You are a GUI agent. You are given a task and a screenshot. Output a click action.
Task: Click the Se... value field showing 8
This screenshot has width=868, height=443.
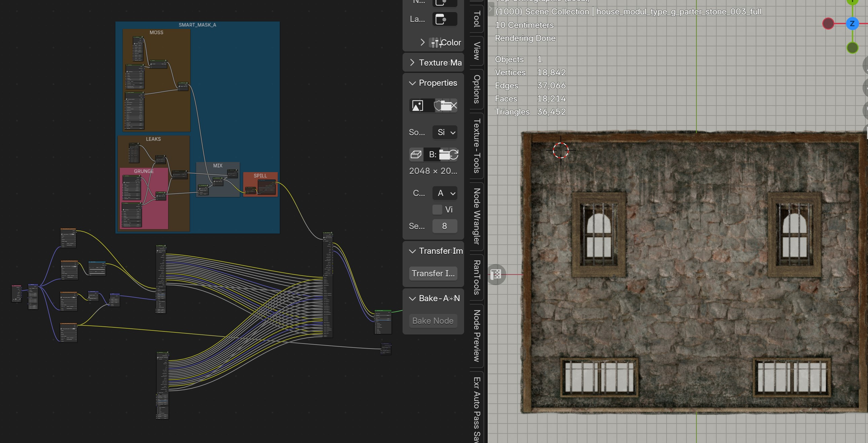click(x=445, y=226)
